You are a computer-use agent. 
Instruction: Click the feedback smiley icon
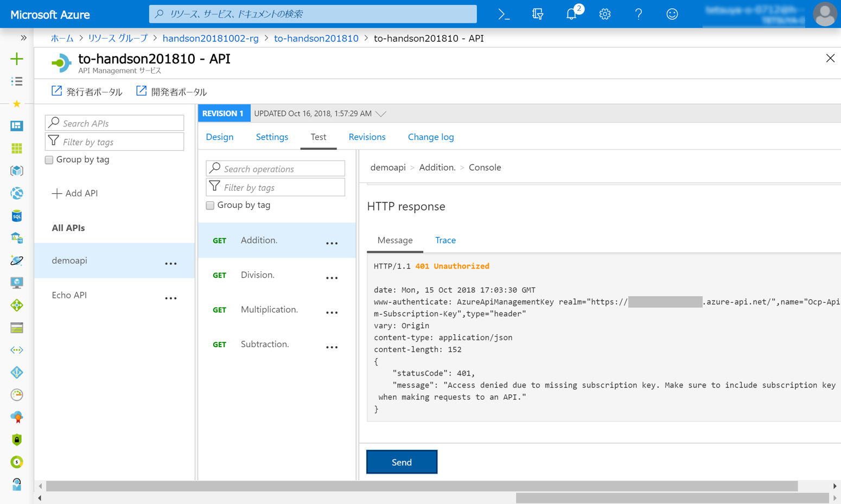tap(672, 15)
